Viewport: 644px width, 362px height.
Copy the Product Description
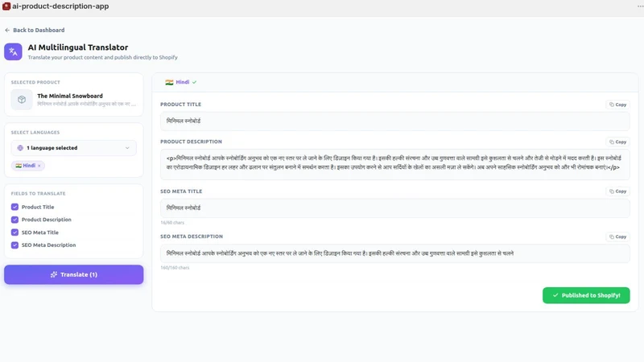point(617,142)
